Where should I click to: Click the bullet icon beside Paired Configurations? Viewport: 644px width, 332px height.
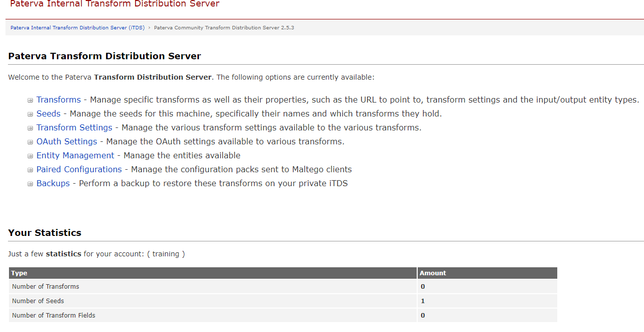pos(30,170)
